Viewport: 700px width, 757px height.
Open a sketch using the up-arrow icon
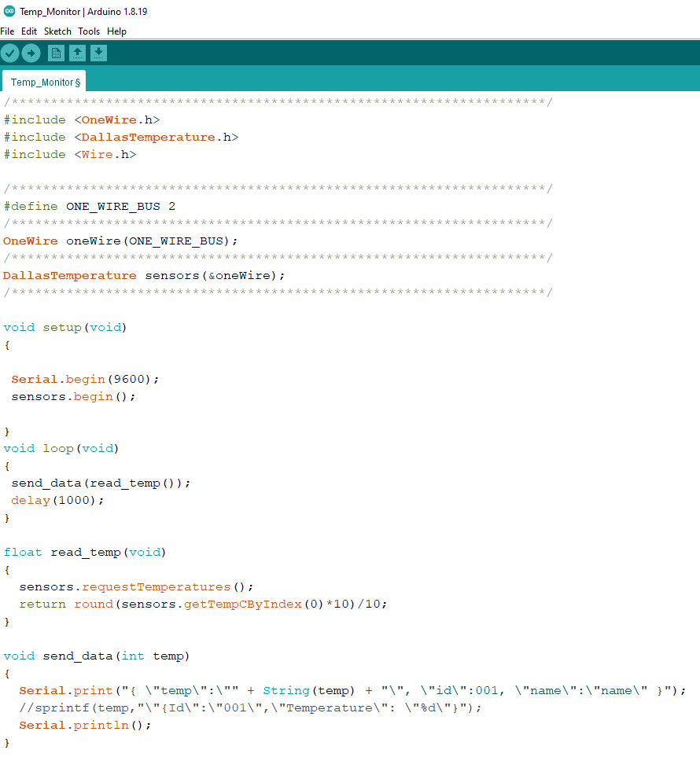[77, 53]
